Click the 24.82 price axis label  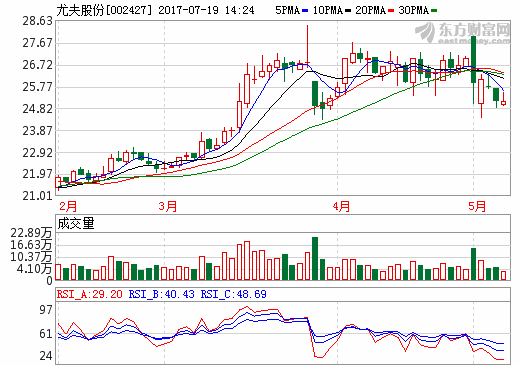click(38, 109)
